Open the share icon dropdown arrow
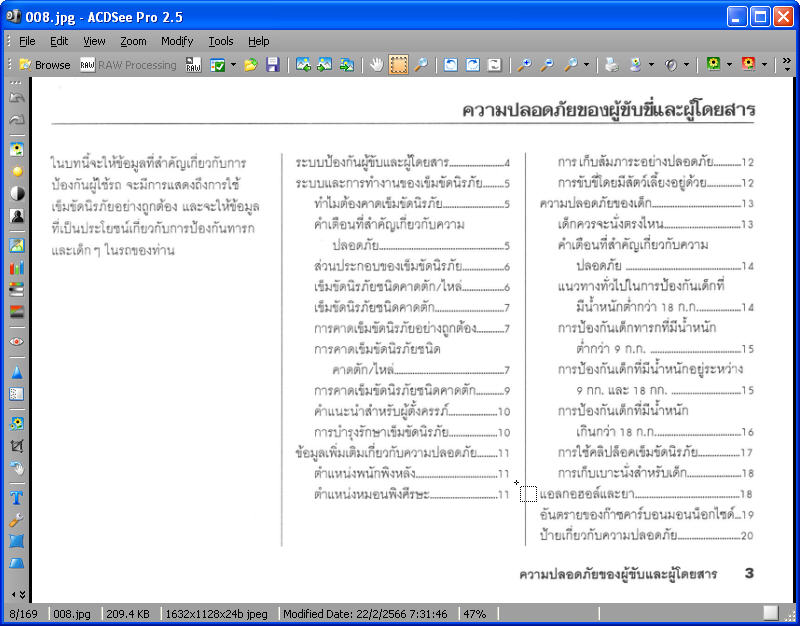 tap(652, 65)
